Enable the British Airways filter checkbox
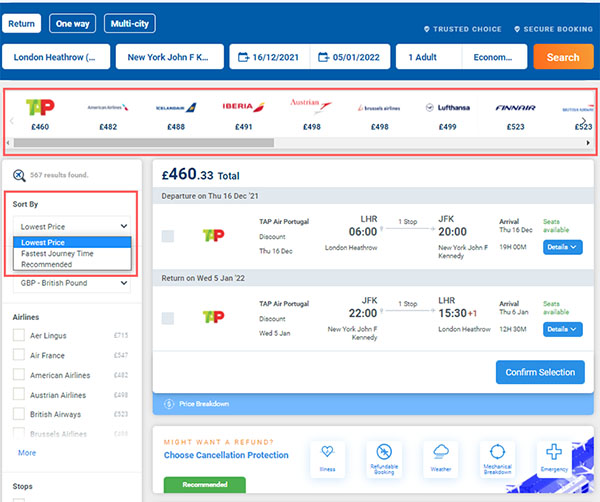The image size is (600, 502). 19,414
